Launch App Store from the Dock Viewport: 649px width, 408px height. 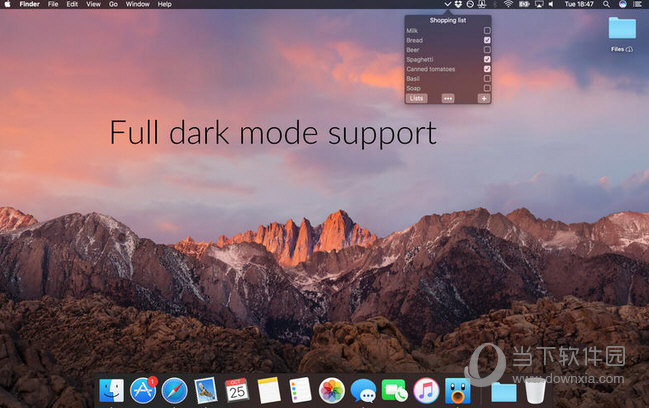(x=143, y=390)
